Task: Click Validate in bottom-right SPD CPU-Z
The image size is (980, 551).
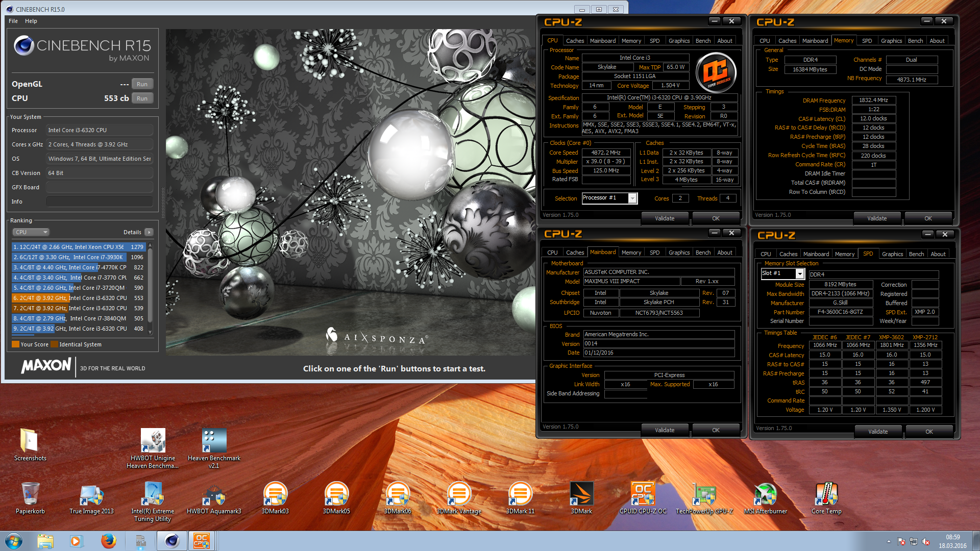Action: (878, 432)
